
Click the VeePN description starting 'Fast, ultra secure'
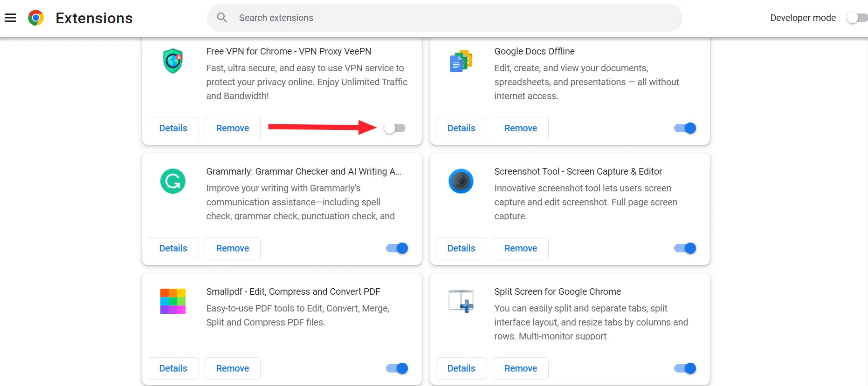[307, 82]
